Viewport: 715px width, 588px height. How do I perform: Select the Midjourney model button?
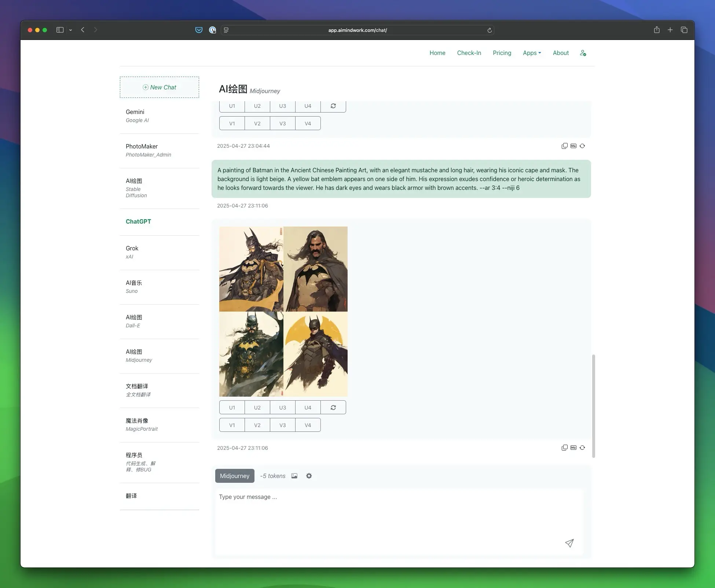click(x=235, y=476)
